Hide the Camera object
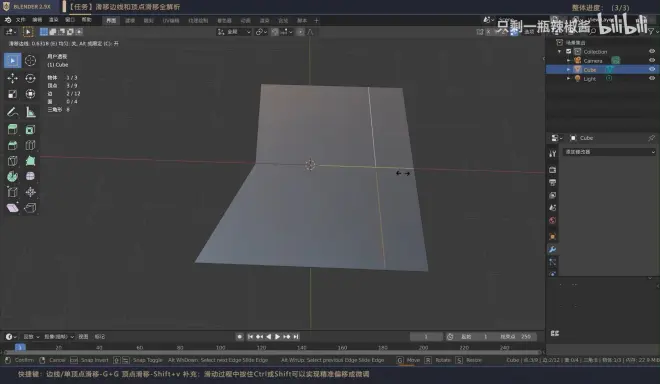 (652, 60)
